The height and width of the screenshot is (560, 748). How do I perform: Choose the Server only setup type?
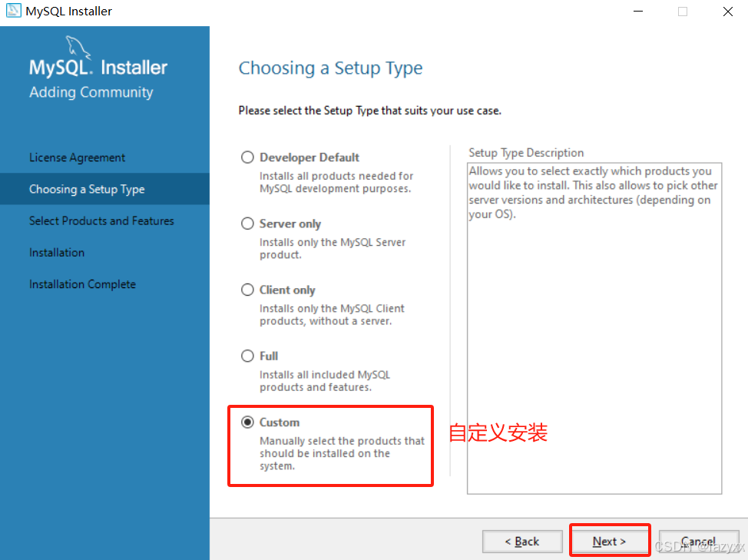(247, 224)
